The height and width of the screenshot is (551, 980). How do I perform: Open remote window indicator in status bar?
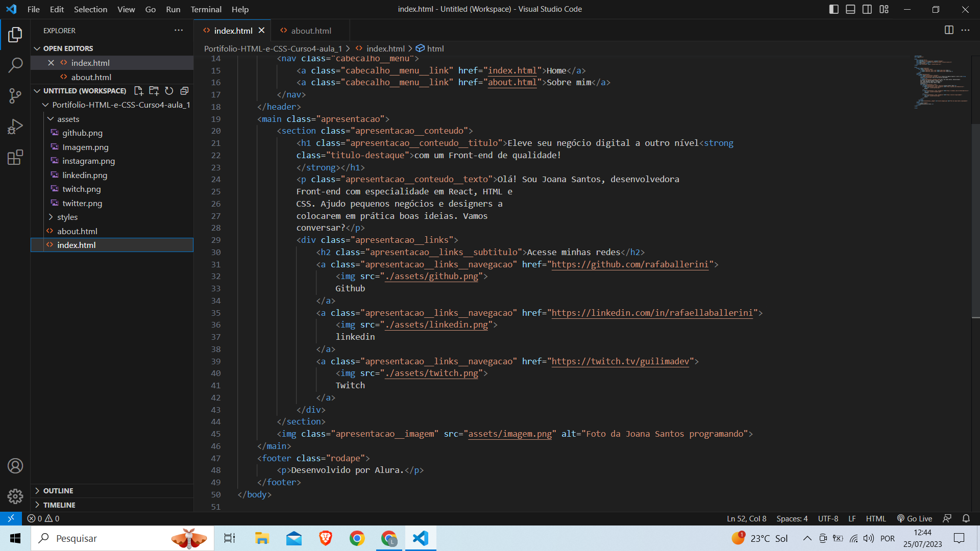(x=11, y=518)
